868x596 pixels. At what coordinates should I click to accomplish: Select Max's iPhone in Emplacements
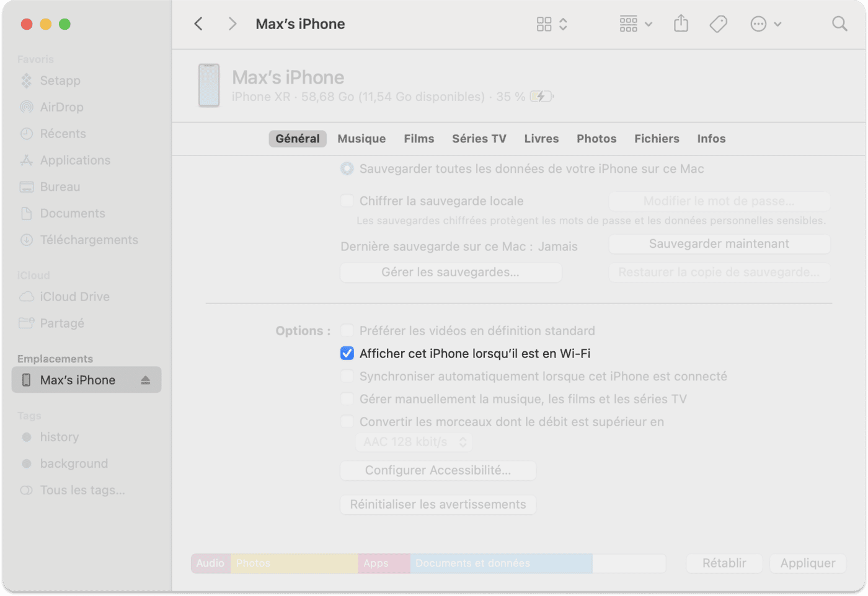coord(86,380)
